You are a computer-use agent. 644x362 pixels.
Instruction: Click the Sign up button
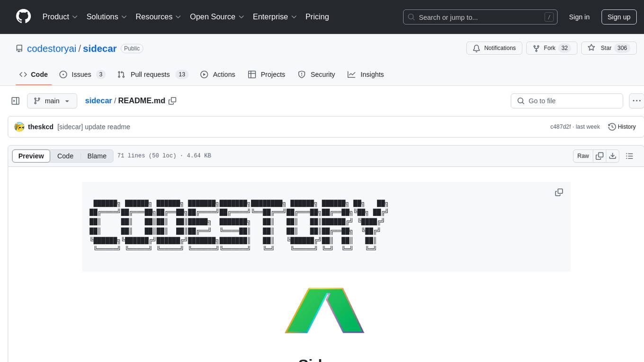click(619, 17)
